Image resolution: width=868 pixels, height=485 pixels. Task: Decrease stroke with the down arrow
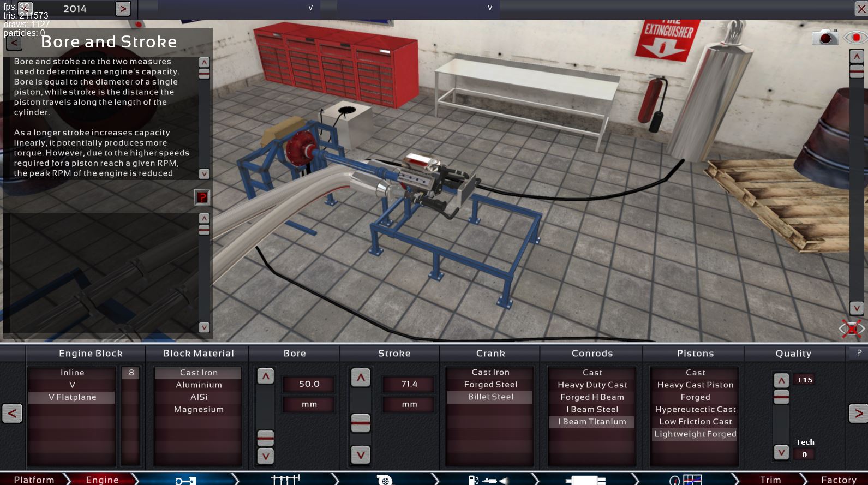click(361, 454)
